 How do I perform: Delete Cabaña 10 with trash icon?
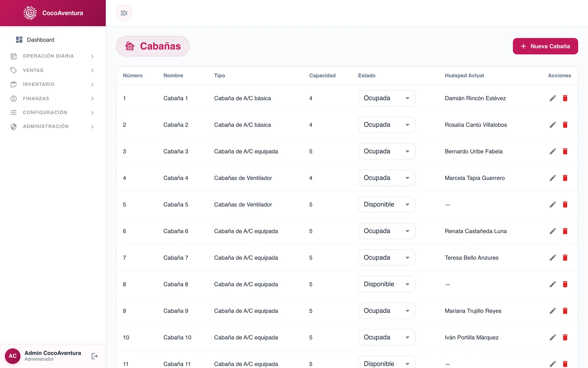pos(565,337)
